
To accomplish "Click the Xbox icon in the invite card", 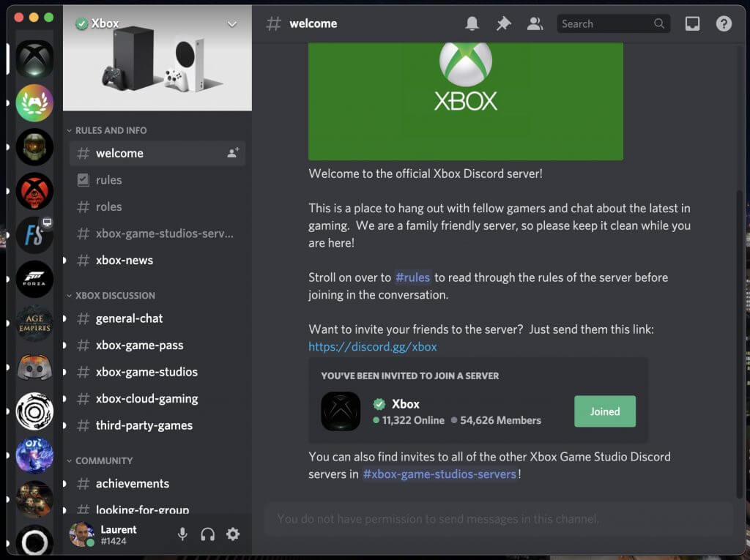I will pos(341,411).
